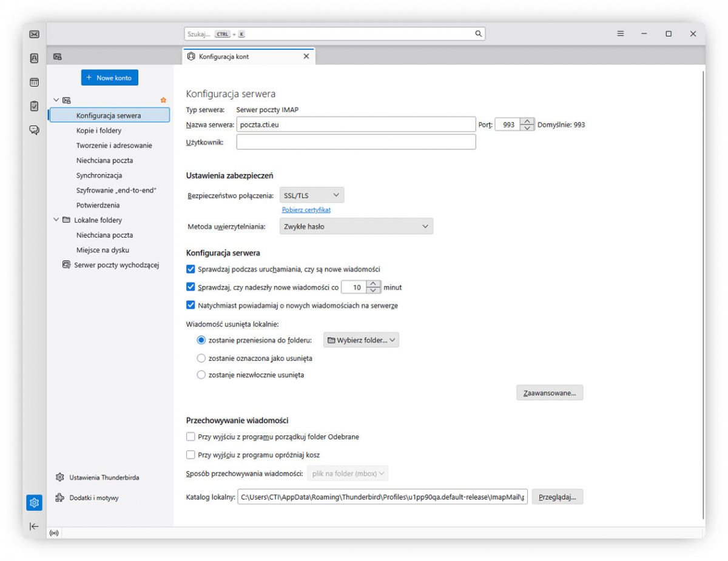The image size is (728, 561).
Task: Open the Chat space
Action: pyautogui.click(x=34, y=129)
